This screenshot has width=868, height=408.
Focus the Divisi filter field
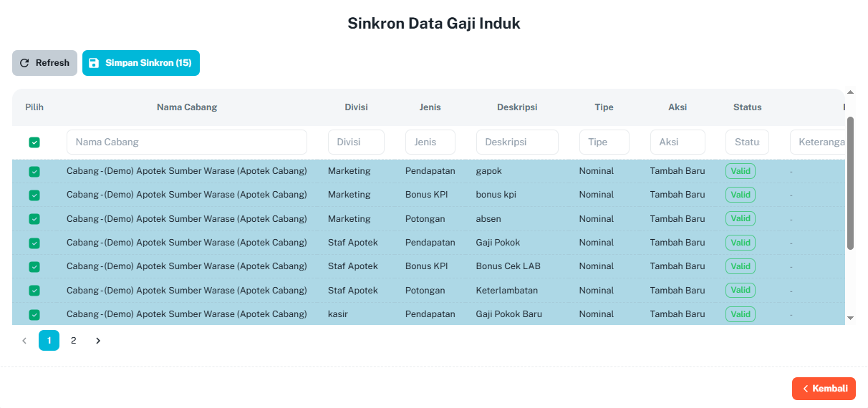click(x=356, y=142)
